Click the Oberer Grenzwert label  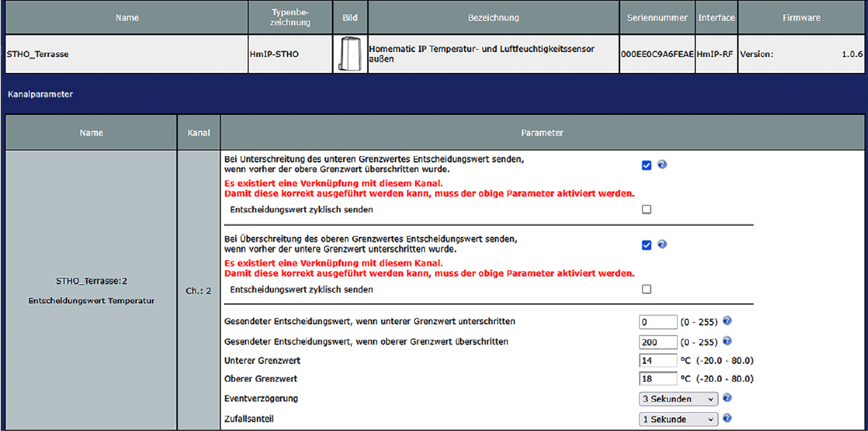[261, 379]
